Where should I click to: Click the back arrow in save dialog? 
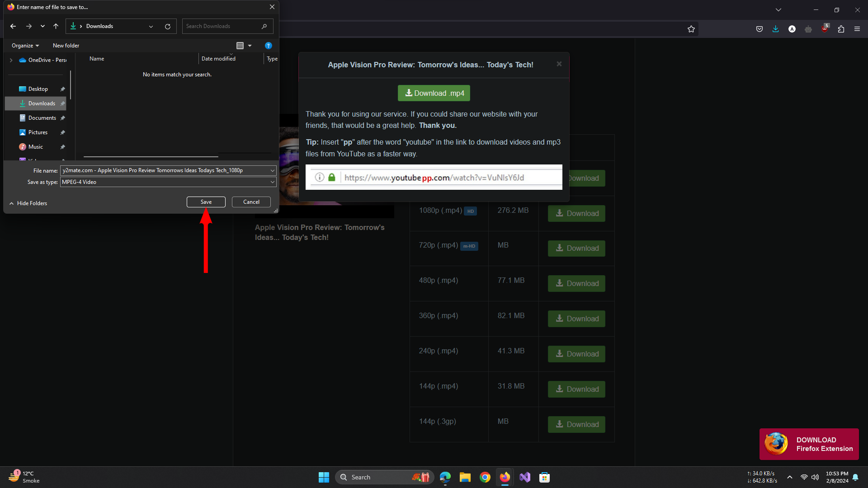point(13,26)
